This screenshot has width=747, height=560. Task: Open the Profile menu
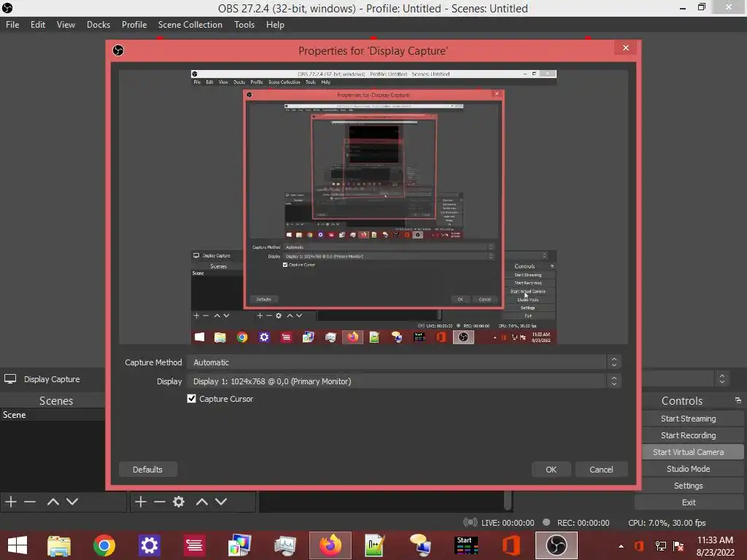[134, 25]
